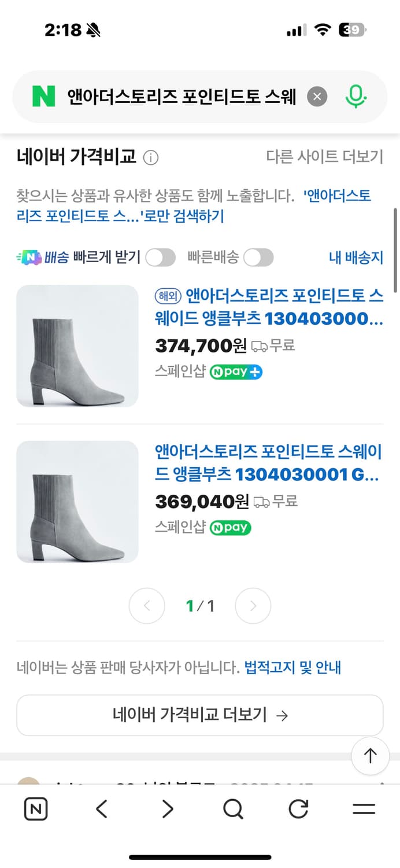Go to next page with right pagination chevron
Screen dimensions: 400x868
(x=253, y=605)
